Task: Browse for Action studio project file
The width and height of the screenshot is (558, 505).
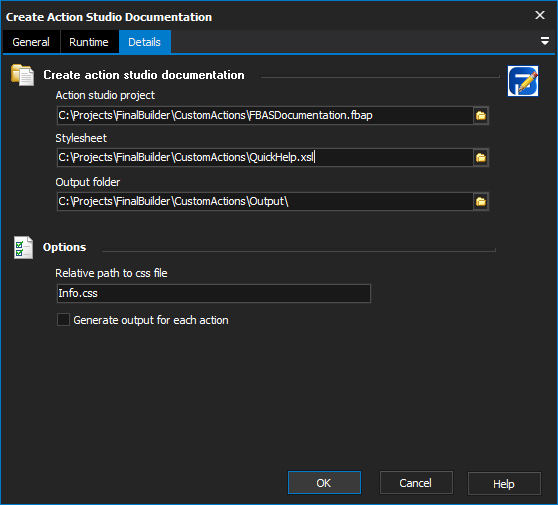Action: [x=481, y=116]
